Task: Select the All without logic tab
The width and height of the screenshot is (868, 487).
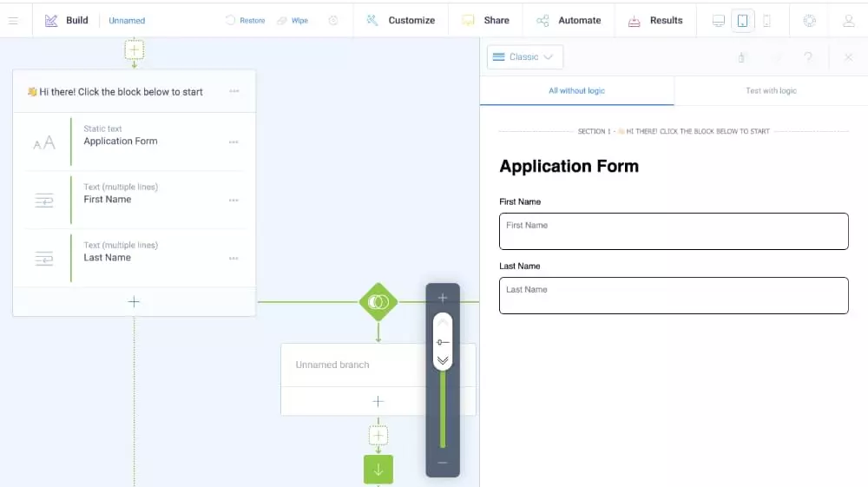Action: (577, 91)
